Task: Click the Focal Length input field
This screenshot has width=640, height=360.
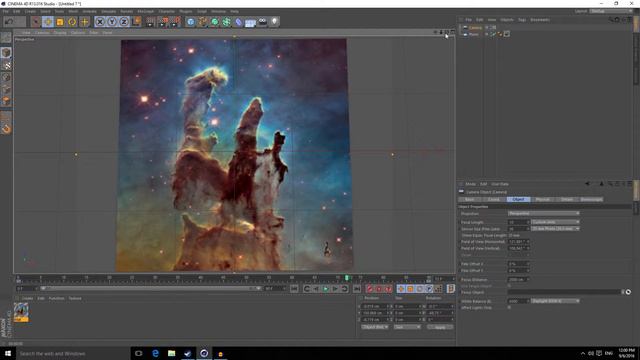Action: tap(518, 222)
